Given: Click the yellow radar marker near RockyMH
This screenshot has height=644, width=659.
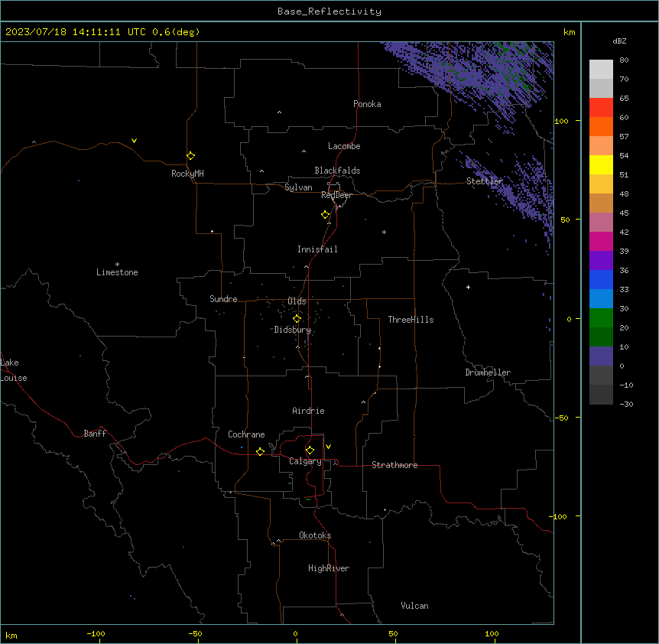Looking at the screenshot, I should (x=190, y=156).
